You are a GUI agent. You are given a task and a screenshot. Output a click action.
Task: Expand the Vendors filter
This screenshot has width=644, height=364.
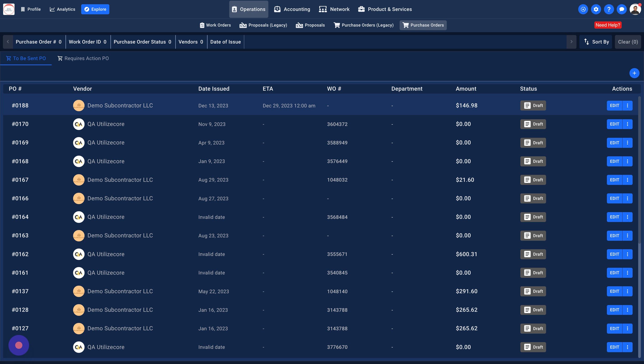point(191,42)
